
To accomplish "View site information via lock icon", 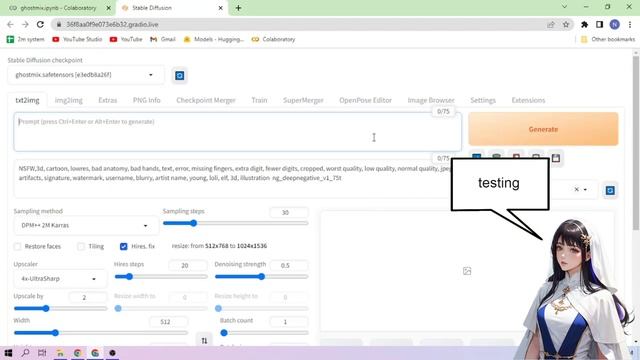I will pyautogui.click(x=59, y=24).
